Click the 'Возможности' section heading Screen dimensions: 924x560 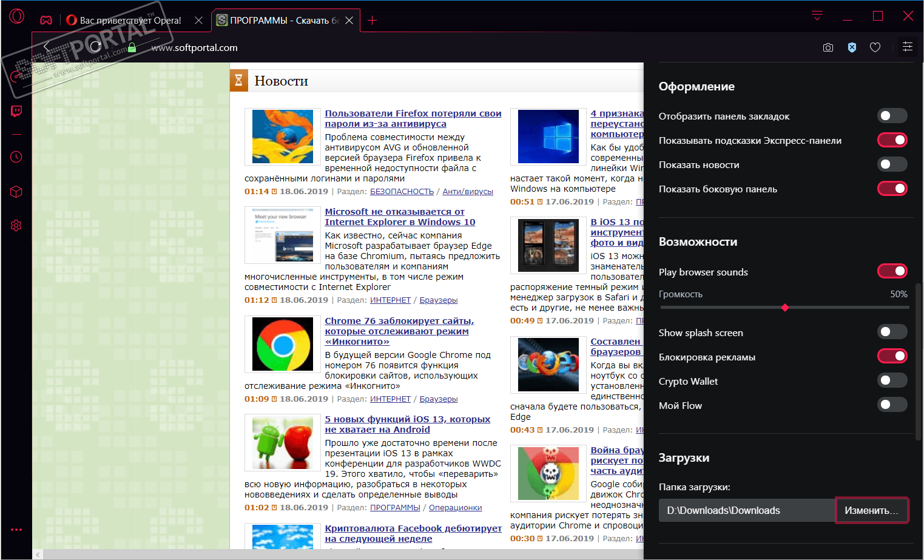coord(698,241)
